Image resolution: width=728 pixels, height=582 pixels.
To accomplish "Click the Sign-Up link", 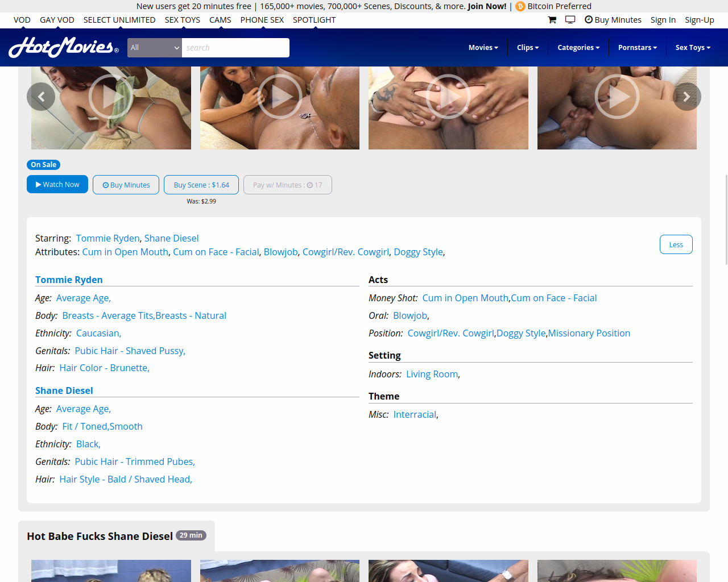I will click(x=700, y=20).
